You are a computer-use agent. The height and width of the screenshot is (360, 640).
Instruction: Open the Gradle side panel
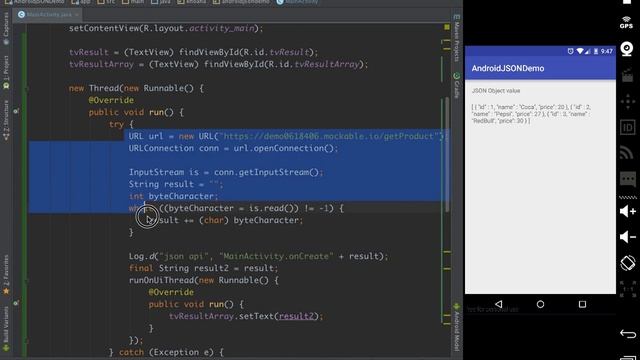point(457,86)
